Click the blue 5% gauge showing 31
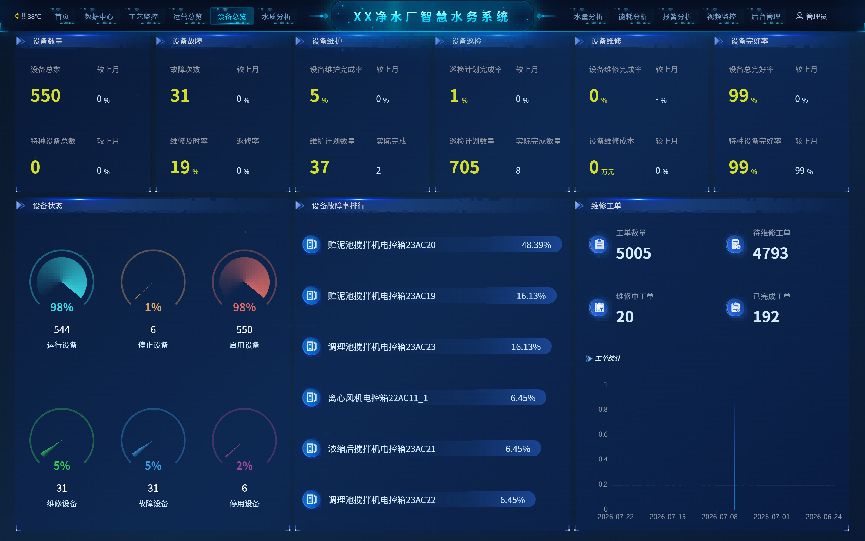The height and width of the screenshot is (541, 865). [x=153, y=439]
